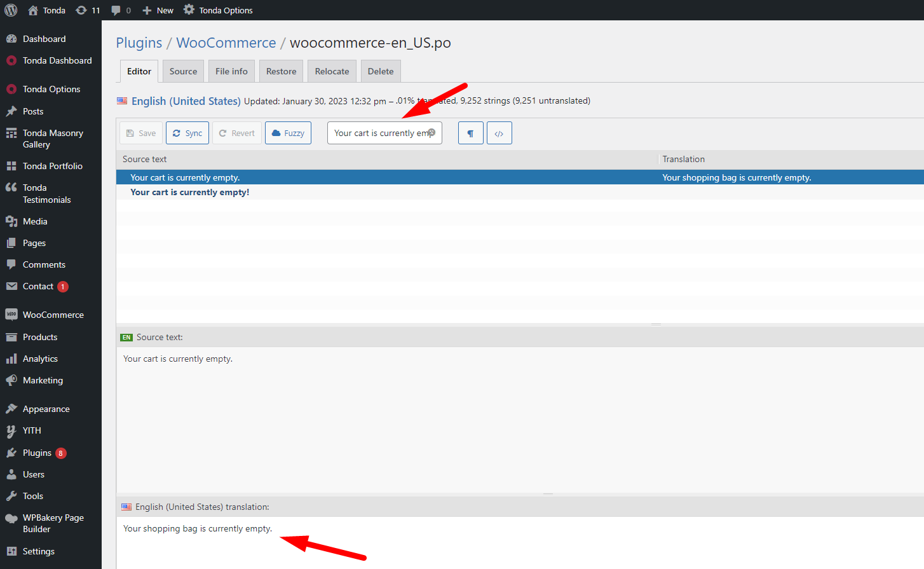Open the English (United States) locale link
This screenshot has height=569, width=924.
coord(186,101)
